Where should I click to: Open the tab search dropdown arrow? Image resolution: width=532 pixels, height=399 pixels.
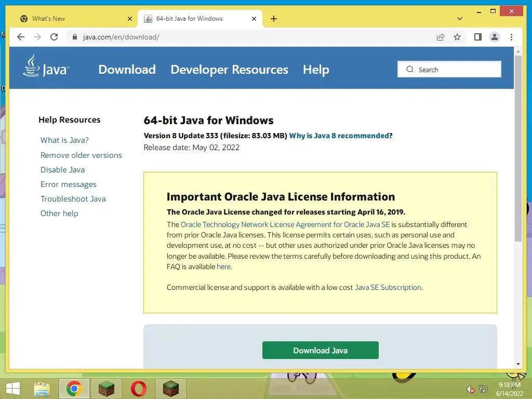460,19
